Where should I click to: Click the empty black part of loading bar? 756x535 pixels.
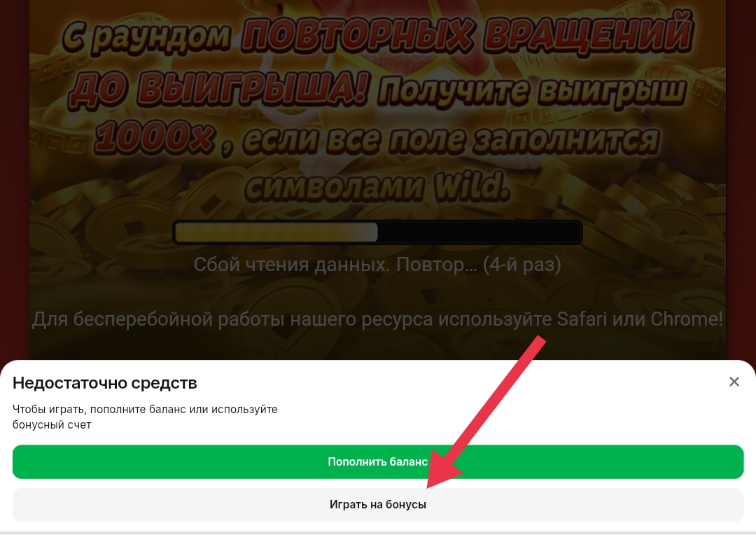pos(479,232)
